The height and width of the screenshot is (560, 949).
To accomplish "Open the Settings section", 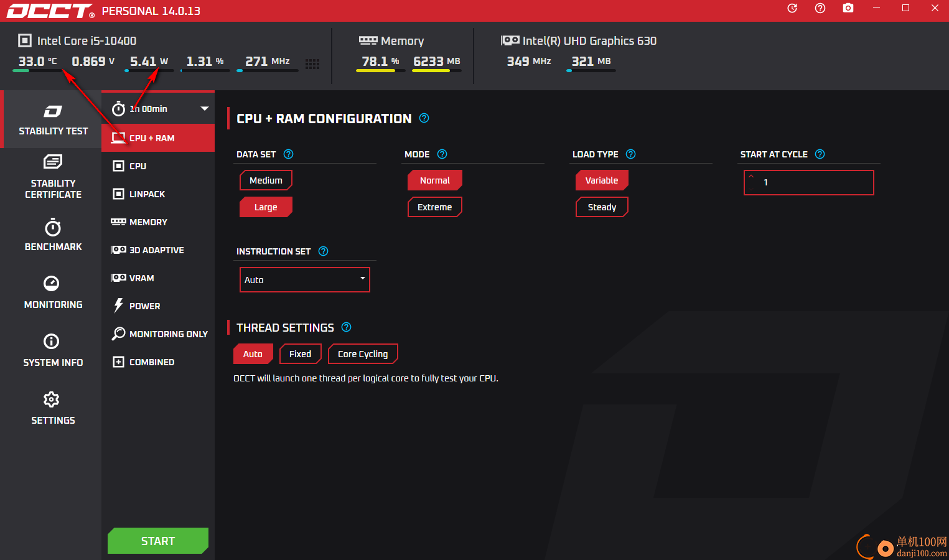I will 53,408.
